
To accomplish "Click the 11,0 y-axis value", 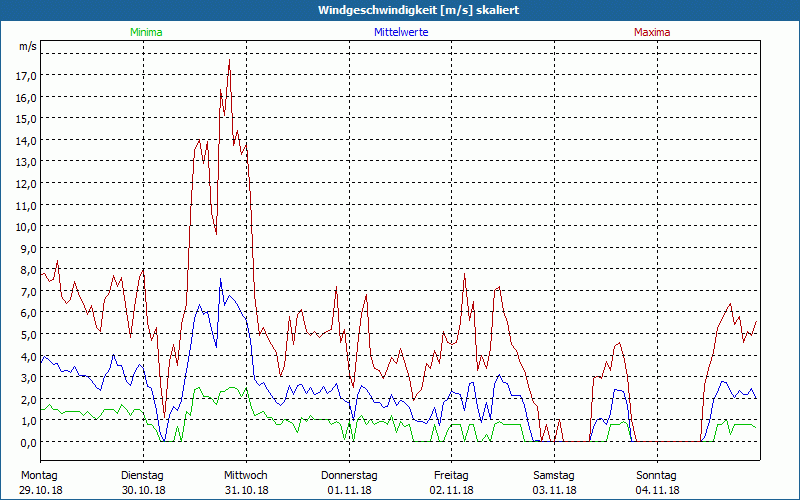I will pyautogui.click(x=26, y=206).
